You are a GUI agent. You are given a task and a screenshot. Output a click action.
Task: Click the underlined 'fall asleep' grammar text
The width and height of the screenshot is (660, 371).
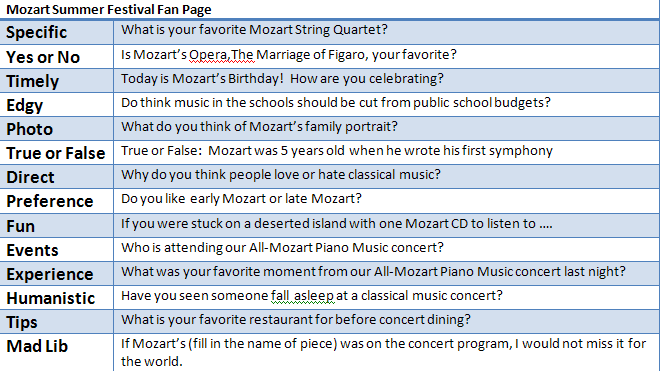click(302, 296)
